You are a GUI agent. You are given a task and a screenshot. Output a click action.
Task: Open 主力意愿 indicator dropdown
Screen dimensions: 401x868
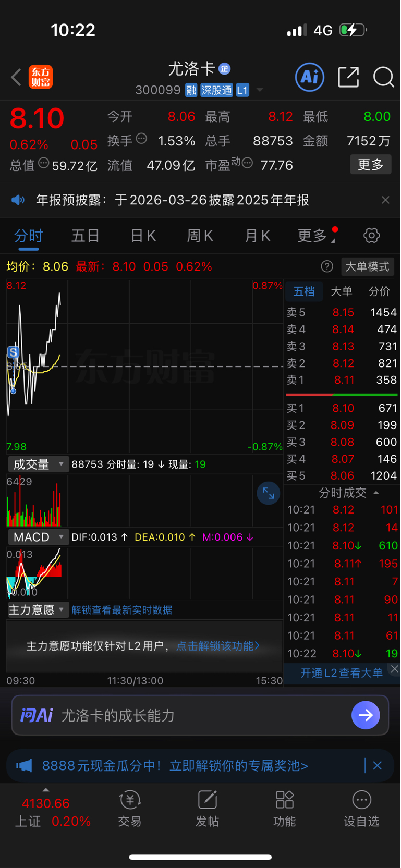[38, 609]
